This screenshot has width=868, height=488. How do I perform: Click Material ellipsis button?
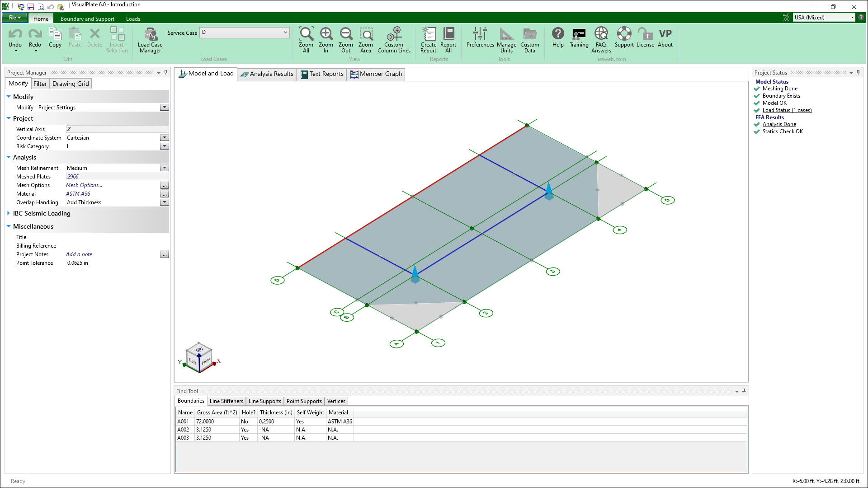tap(165, 194)
